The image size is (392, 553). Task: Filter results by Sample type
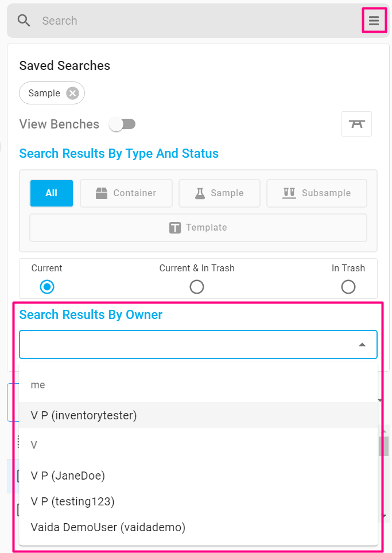tap(219, 193)
